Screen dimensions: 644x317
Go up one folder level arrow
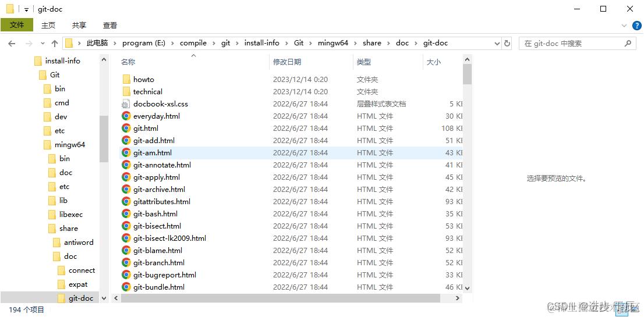click(55, 43)
